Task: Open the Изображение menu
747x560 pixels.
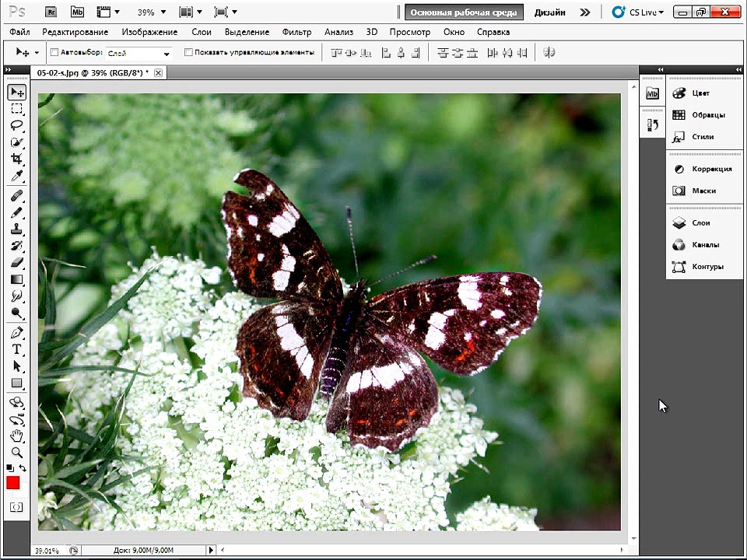Action: point(149,32)
